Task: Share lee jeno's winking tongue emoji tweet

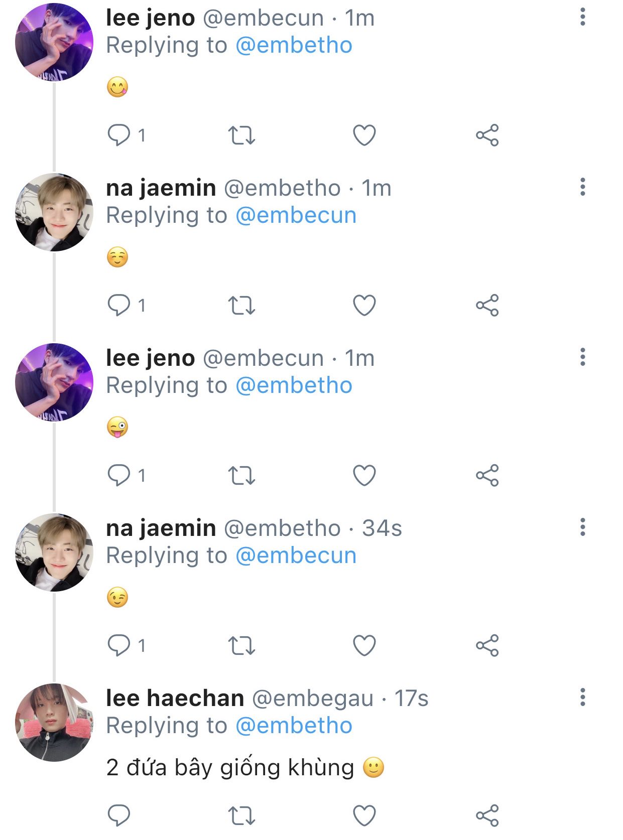Action: (x=487, y=475)
